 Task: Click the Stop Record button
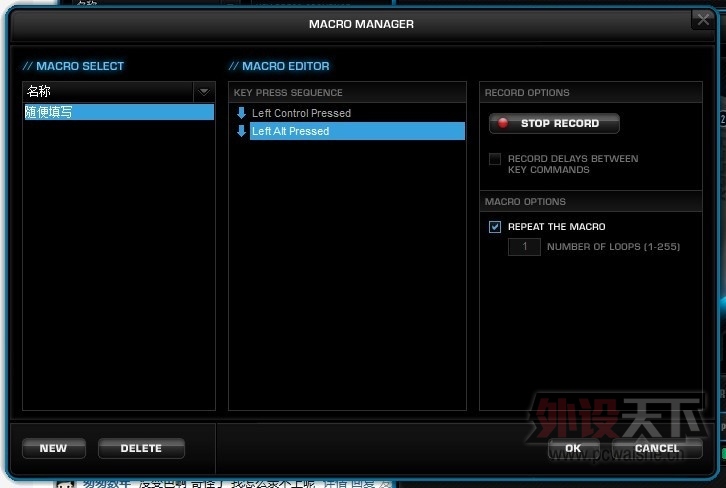(554, 123)
